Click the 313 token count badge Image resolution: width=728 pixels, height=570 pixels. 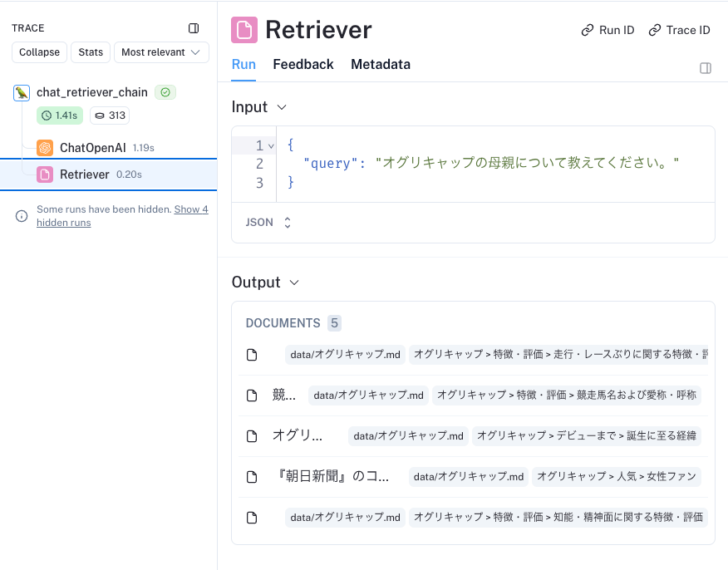[108, 115]
